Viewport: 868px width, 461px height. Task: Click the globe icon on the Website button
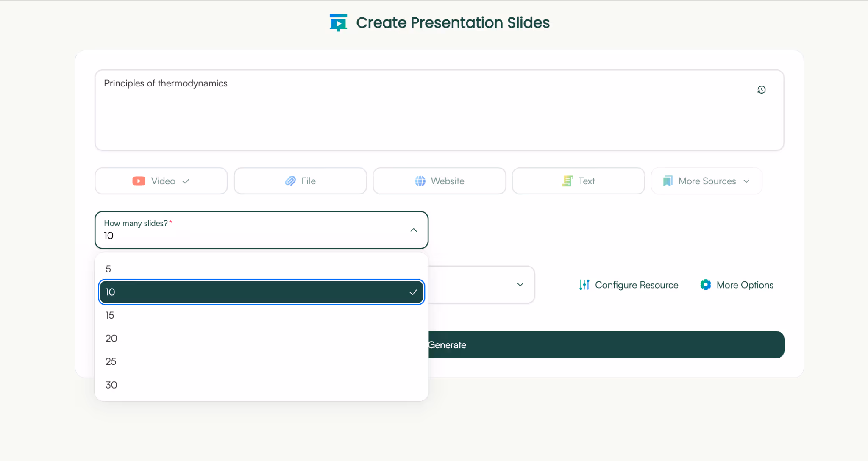[420, 181]
